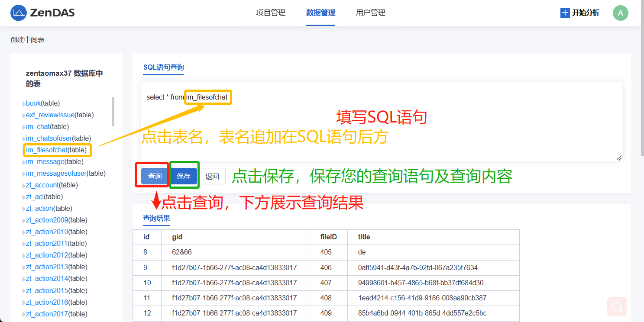Click the ext_reviewIssue table link
The height and width of the screenshot is (322, 644).
coord(50,115)
